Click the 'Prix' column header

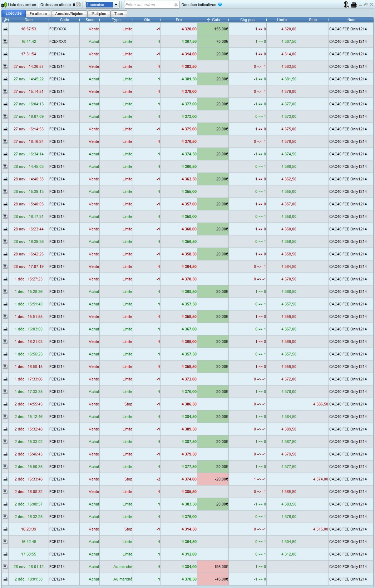tap(179, 20)
